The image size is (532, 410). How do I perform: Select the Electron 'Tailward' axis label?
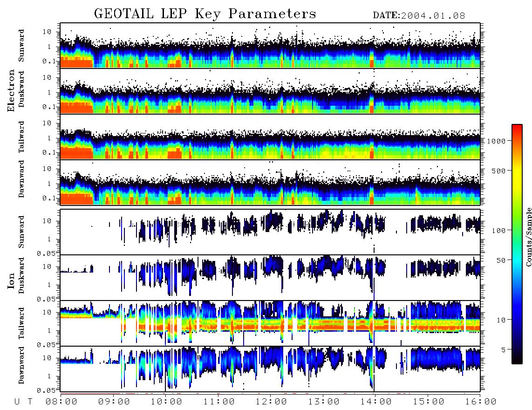pyautogui.click(x=21, y=137)
